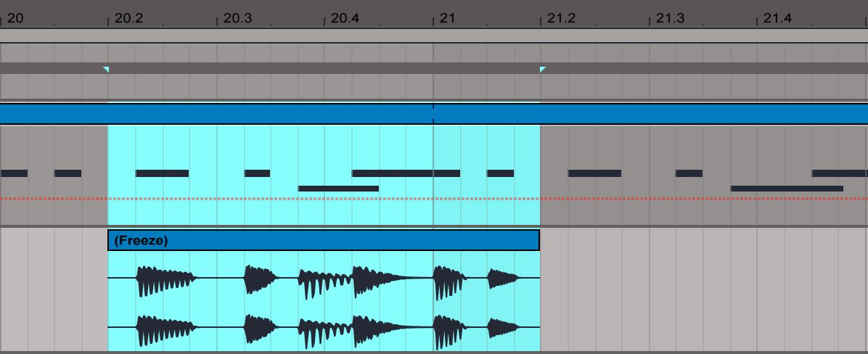Click the MIDI note starting after 21.2
Image resolution: width=868 pixels, height=354 pixels.
click(x=594, y=173)
